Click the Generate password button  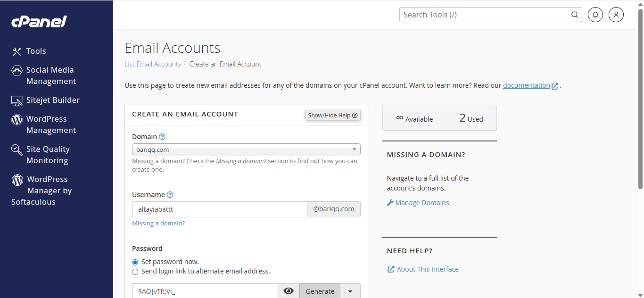pyautogui.click(x=320, y=291)
